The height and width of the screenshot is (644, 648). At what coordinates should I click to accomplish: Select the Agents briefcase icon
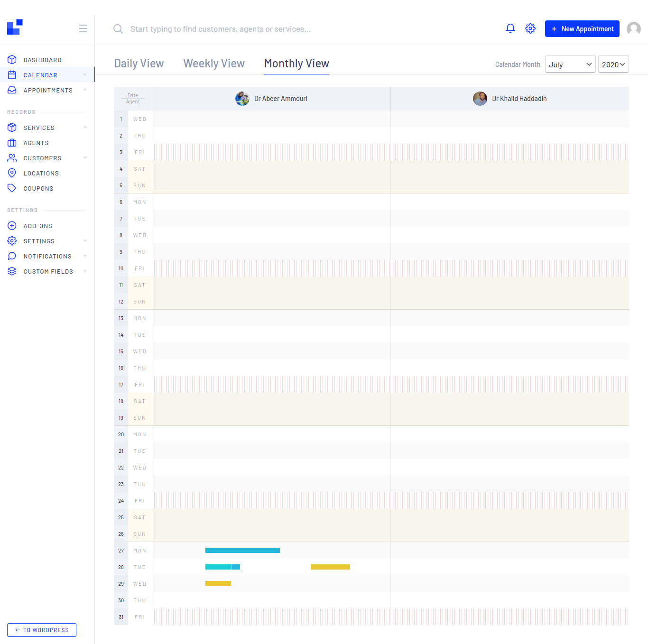tap(12, 142)
